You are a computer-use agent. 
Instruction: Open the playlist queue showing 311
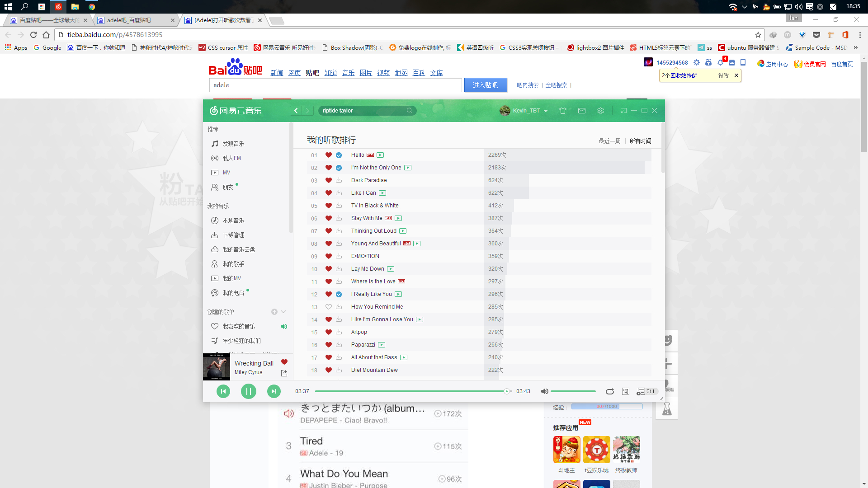point(646,391)
